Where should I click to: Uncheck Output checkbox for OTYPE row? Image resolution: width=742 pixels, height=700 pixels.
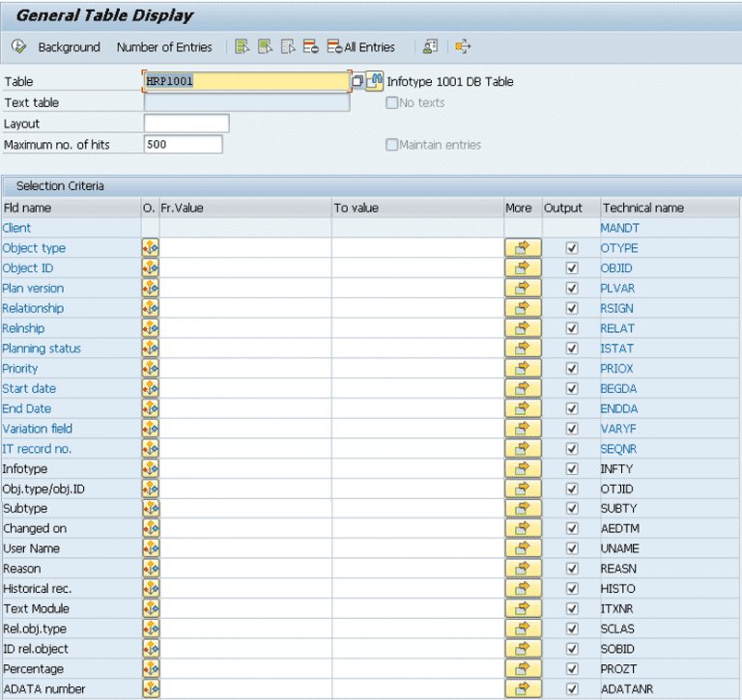pyautogui.click(x=571, y=248)
